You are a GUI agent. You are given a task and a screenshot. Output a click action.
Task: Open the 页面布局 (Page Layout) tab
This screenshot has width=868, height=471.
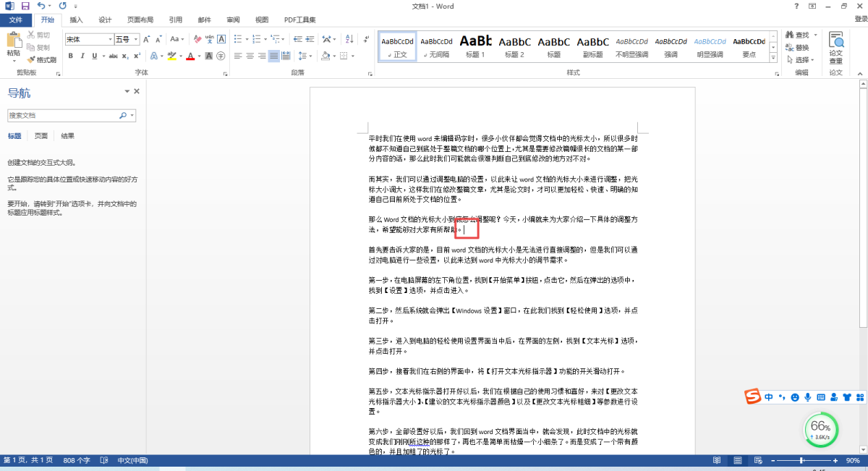140,20
